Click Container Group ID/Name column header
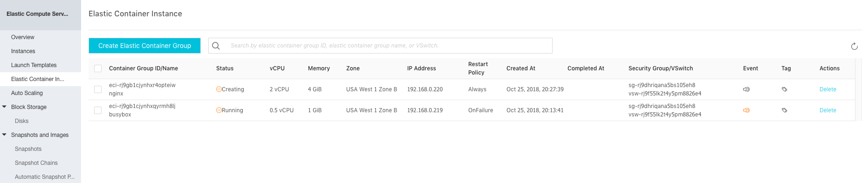 pos(144,68)
